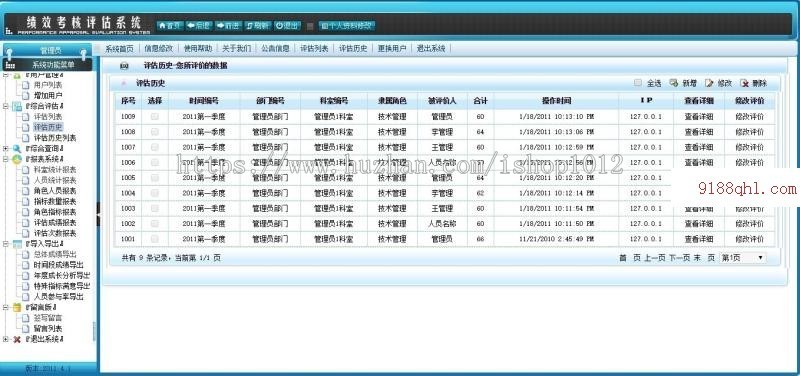Check the checkbox in row 1001
The height and width of the screenshot is (376, 800).
click(155, 239)
